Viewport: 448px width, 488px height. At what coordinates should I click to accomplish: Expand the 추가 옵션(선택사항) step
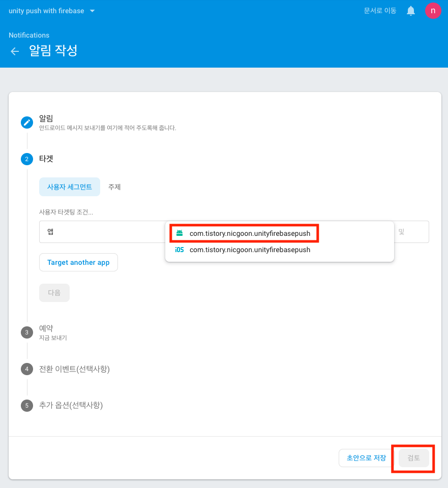pos(71,406)
